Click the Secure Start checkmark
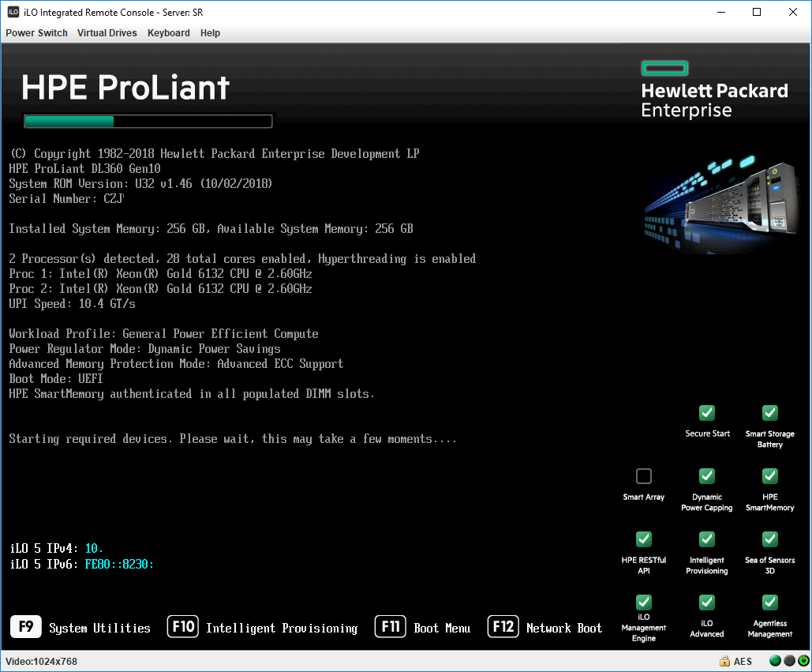812x672 pixels. (707, 413)
